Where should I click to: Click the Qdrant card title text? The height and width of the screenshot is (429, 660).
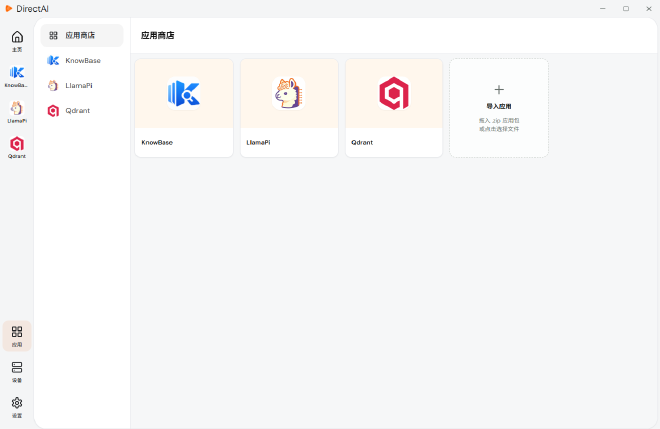point(362,143)
